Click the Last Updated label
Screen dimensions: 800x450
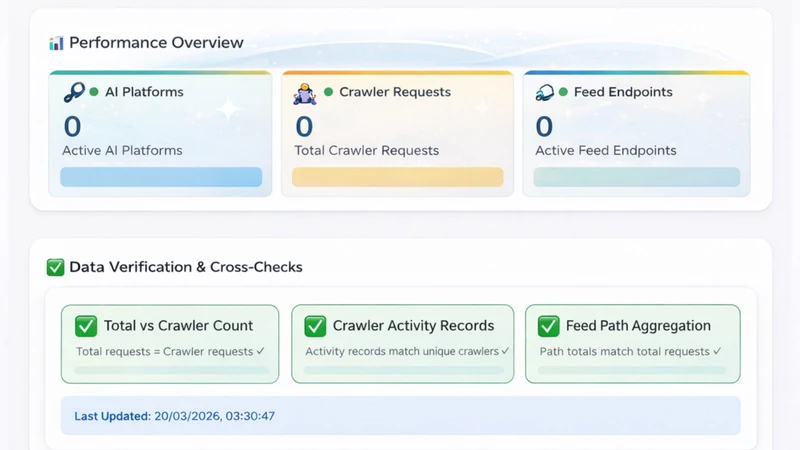pyautogui.click(x=113, y=416)
